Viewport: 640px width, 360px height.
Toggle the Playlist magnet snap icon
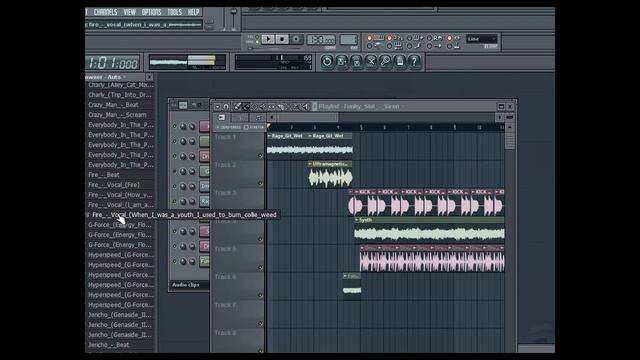(226, 107)
